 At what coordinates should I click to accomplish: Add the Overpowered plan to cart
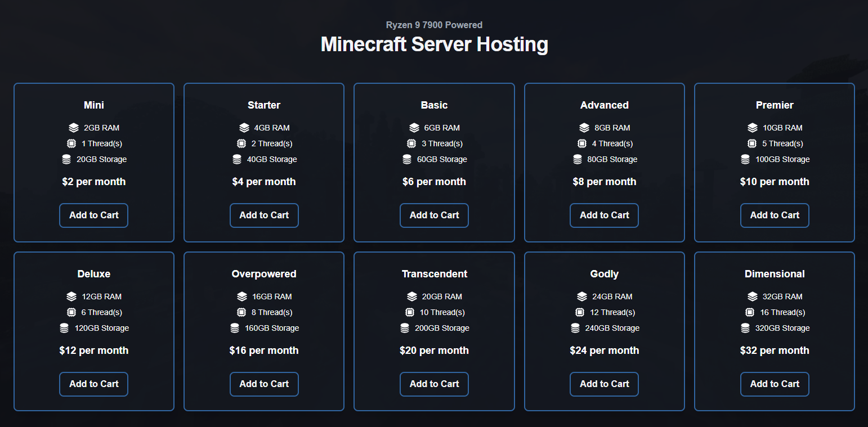264,384
